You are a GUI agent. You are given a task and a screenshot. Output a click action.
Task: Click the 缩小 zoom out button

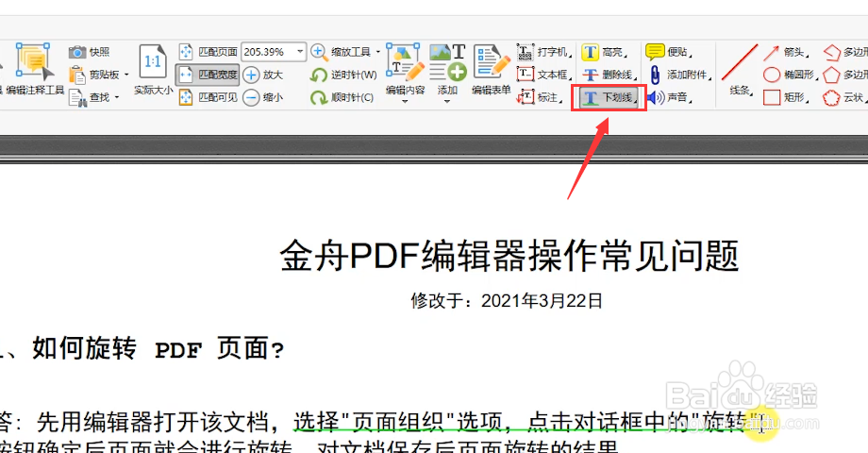pyautogui.click(x=263, y=97)
